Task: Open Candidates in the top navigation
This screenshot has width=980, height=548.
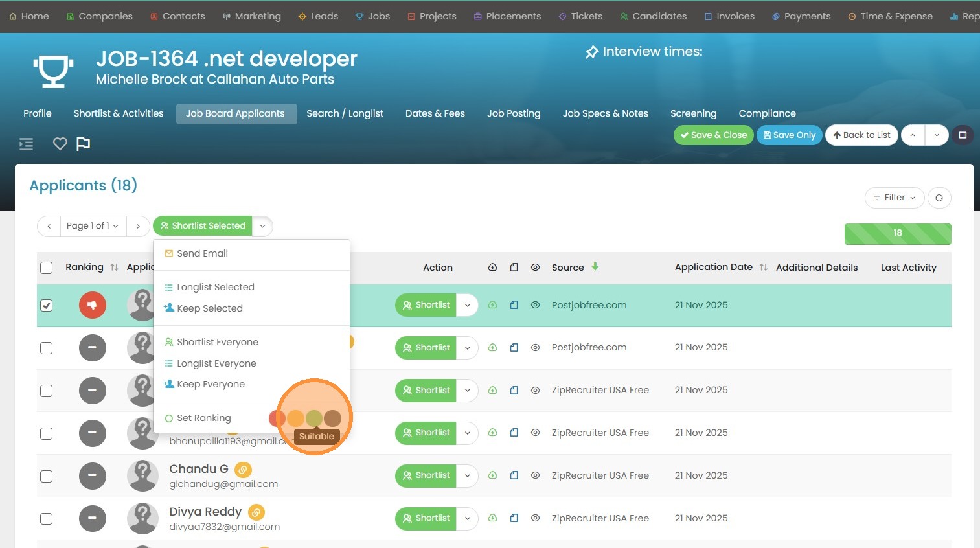Action: pos(653,16)
